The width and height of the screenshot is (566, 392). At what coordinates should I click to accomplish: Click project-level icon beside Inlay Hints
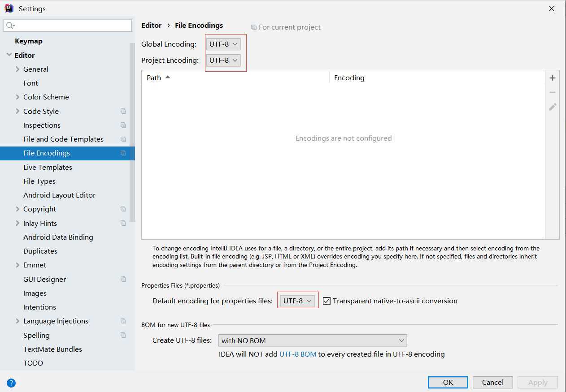click(123, 223)
